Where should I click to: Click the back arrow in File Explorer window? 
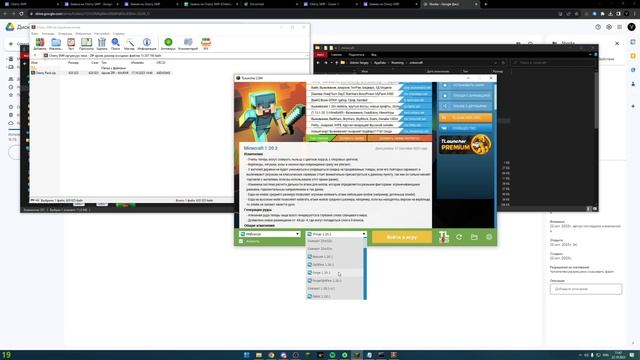(318, 63)
